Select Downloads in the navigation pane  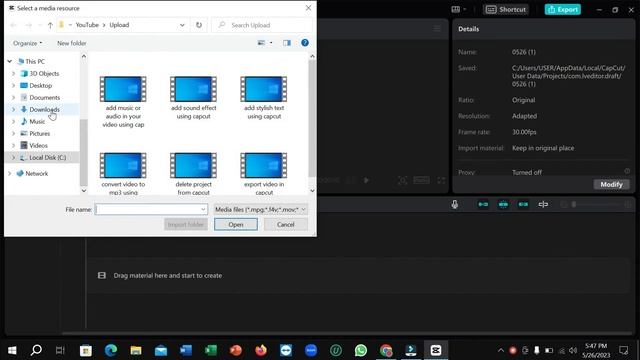(44, 109)
